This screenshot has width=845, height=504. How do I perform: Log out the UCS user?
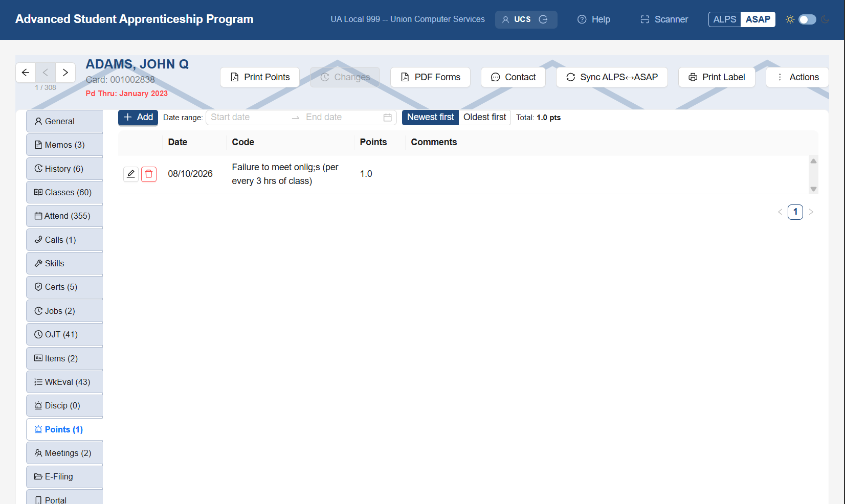(543, 19)
